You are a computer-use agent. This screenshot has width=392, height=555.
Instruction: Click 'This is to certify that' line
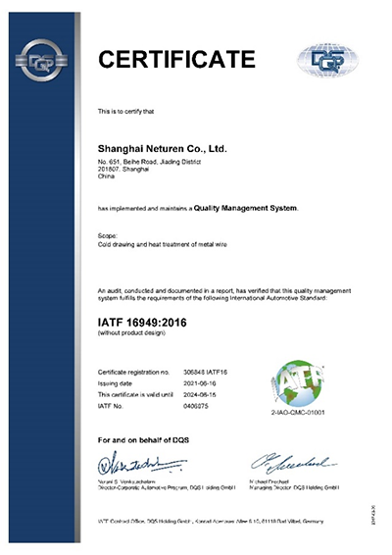tap(126, 112)
